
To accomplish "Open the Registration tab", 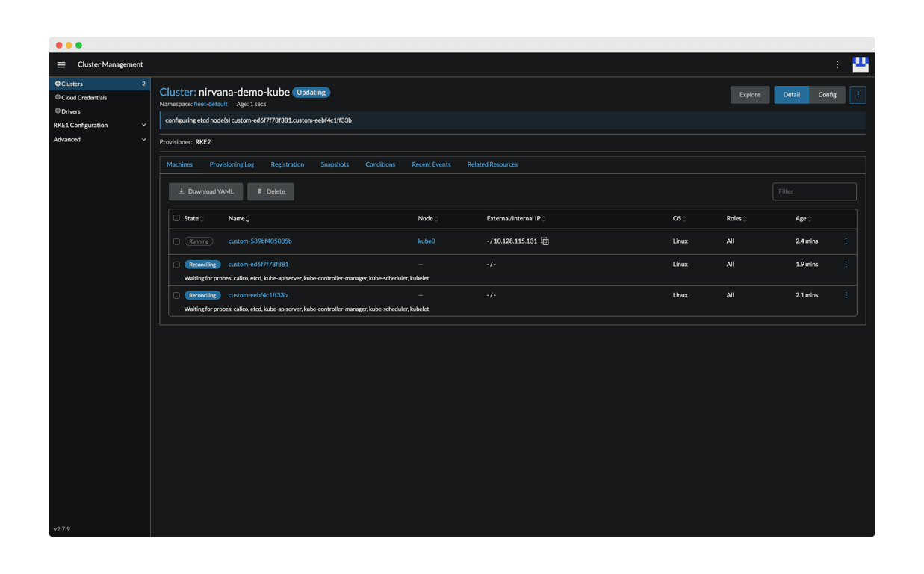I will pos(287,164).
